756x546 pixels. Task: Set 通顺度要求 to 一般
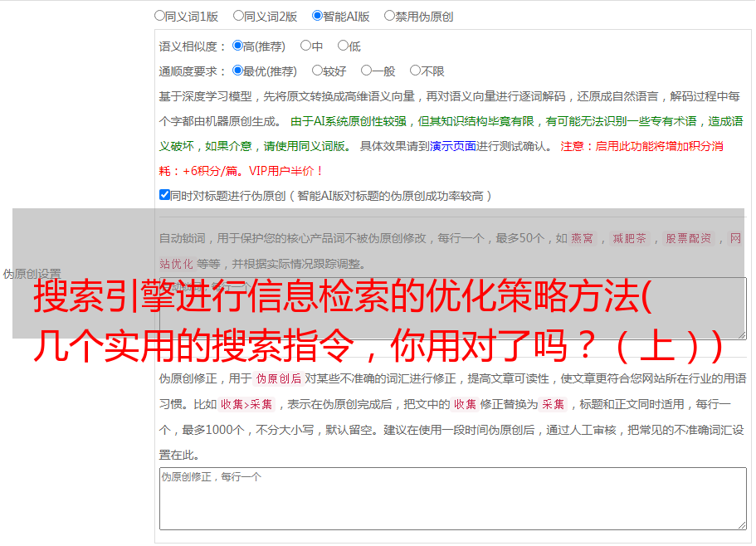pos(367,71)
